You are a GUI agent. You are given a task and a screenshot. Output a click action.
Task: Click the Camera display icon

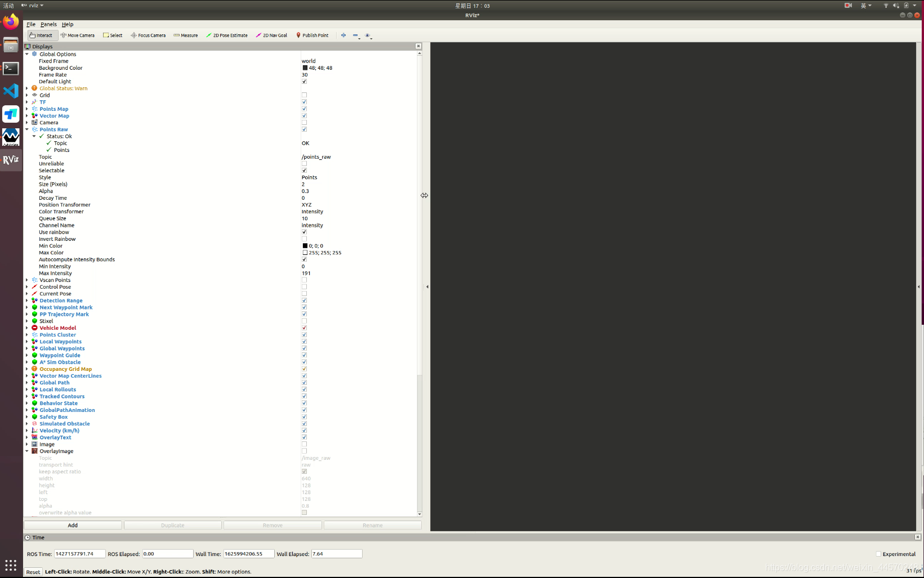[x=34, y=122]
